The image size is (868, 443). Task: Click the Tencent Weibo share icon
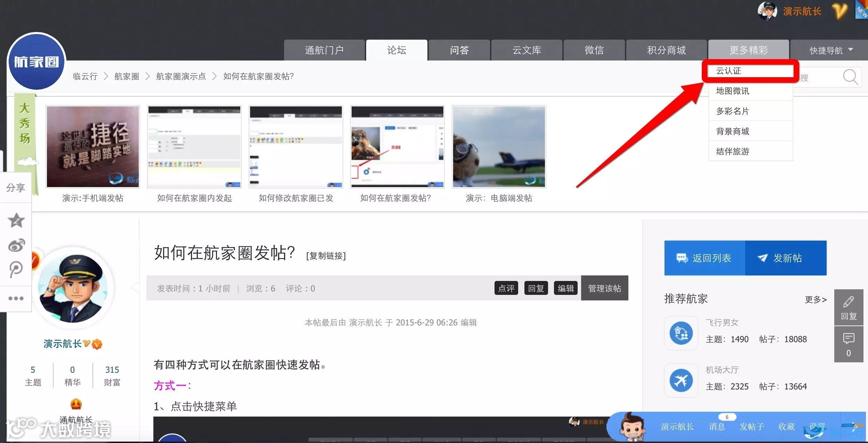tap(16, 269)
